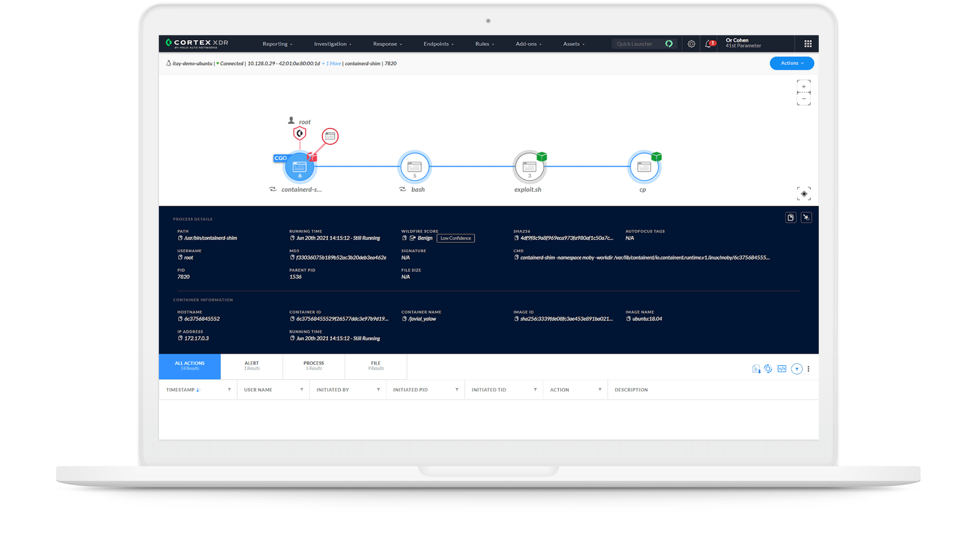
Task: Toggle the timestamp sort order
Action: coord(199,390)
